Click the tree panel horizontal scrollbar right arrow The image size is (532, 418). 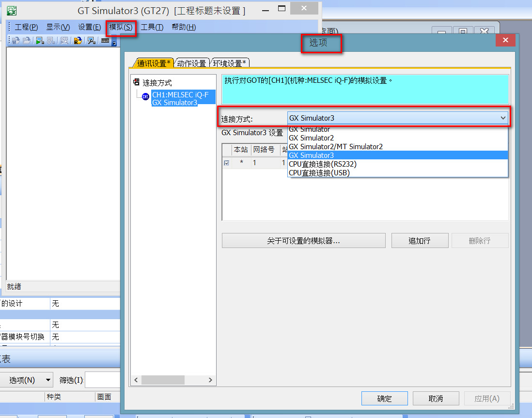[211, 380]
